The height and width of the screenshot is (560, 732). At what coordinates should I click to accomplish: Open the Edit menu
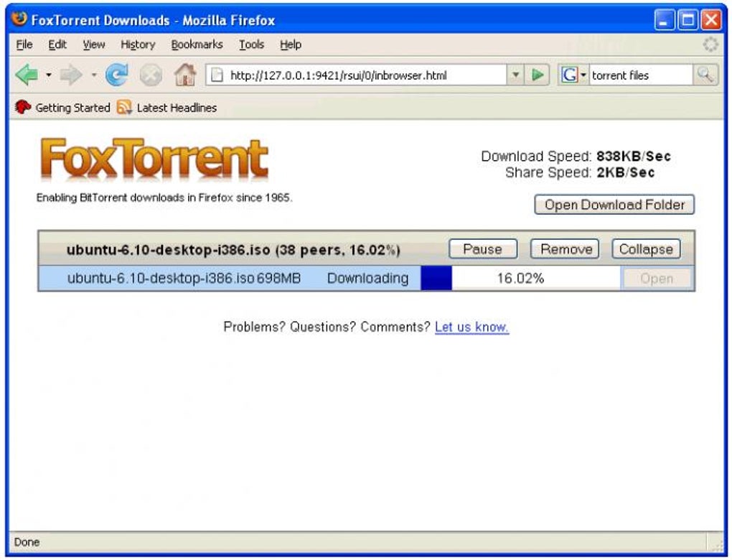coord(57,45)
